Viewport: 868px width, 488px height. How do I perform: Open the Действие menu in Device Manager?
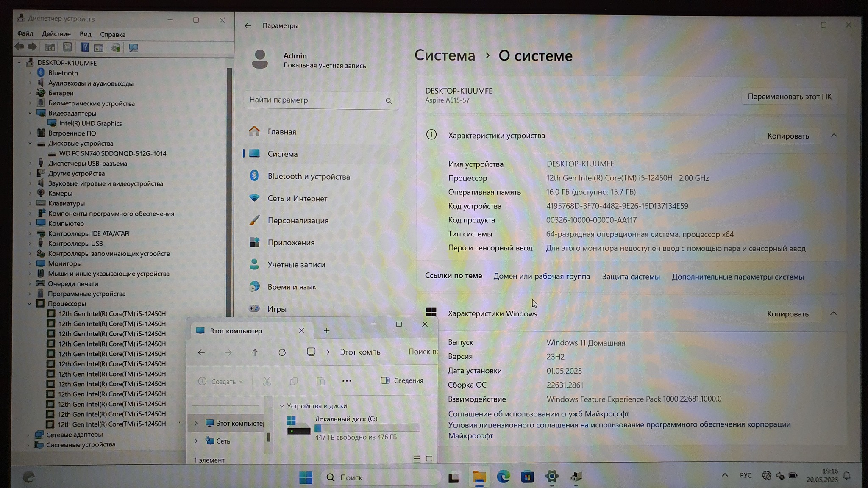[56, 34]
